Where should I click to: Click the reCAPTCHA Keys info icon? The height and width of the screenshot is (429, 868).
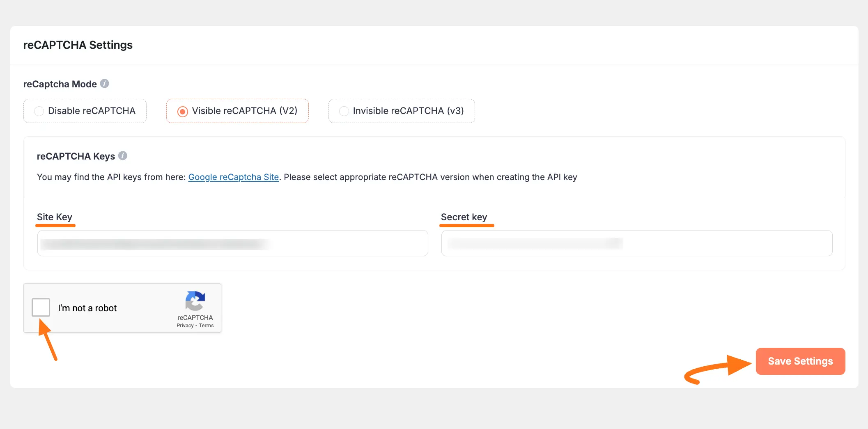[x=123, y=155]
